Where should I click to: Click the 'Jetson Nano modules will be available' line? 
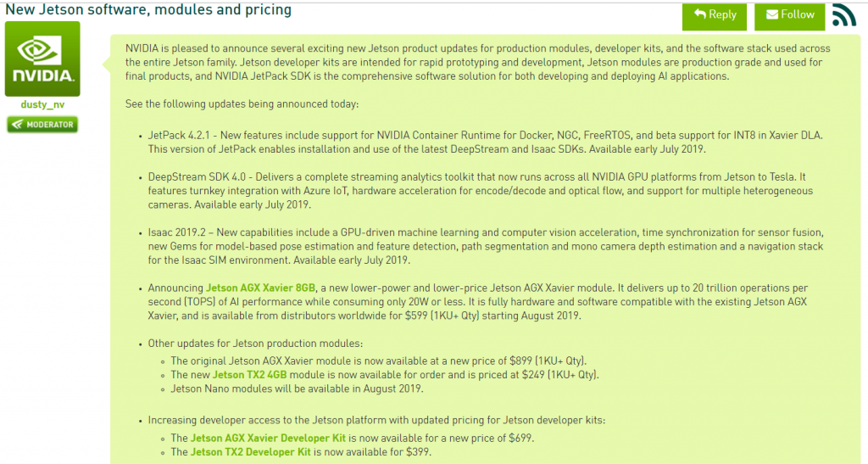pyautogui.click(x=297, y=389)
